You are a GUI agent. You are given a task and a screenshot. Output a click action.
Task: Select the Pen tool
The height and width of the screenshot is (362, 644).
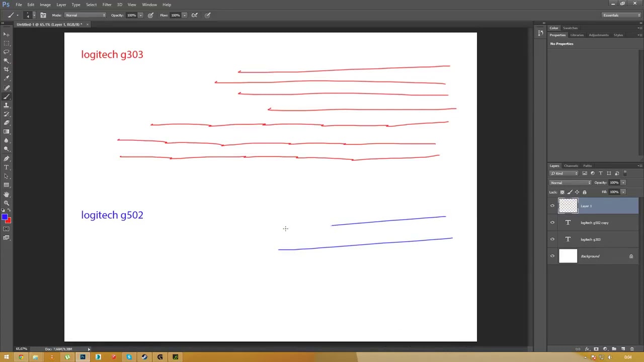[7, 158]
